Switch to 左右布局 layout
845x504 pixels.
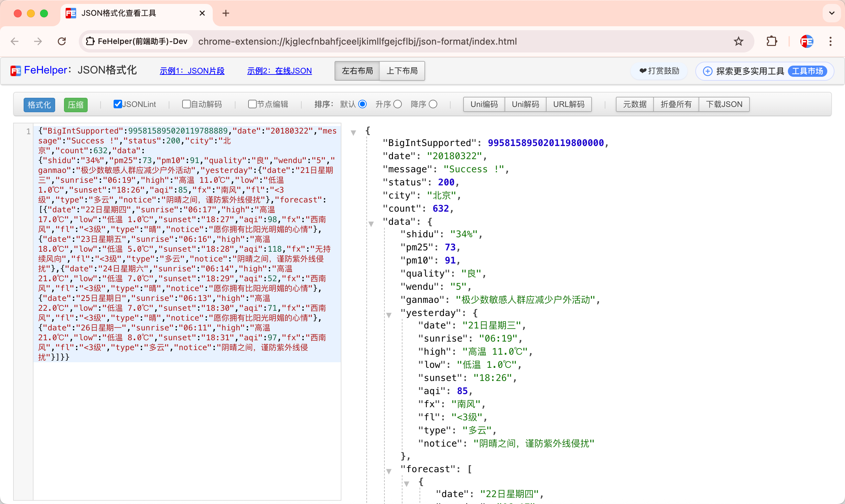click(x=357, y=71)
